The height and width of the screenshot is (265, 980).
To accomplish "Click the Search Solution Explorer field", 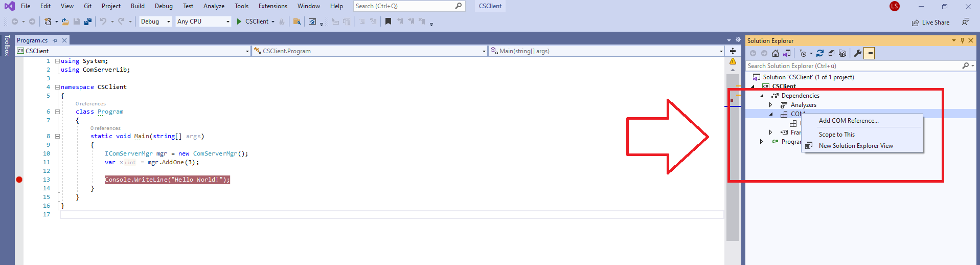I will [860, 66].
